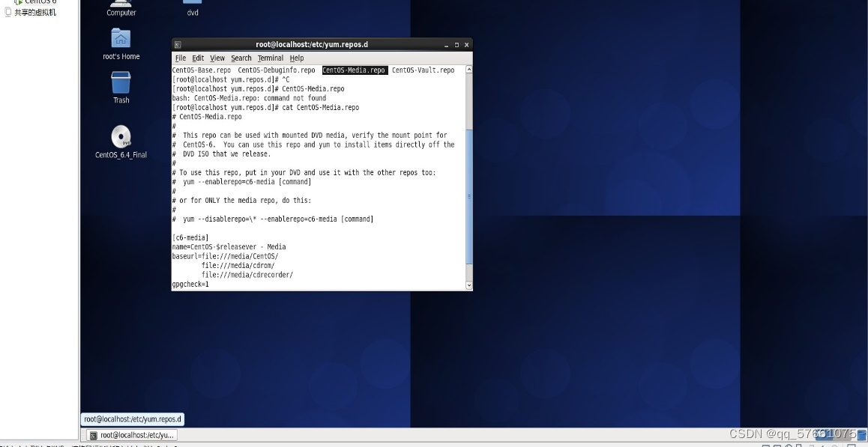Screen dimensions: 868x447
Task: Click the terminal scrollbar thumb
Action: tap(468, 195)
